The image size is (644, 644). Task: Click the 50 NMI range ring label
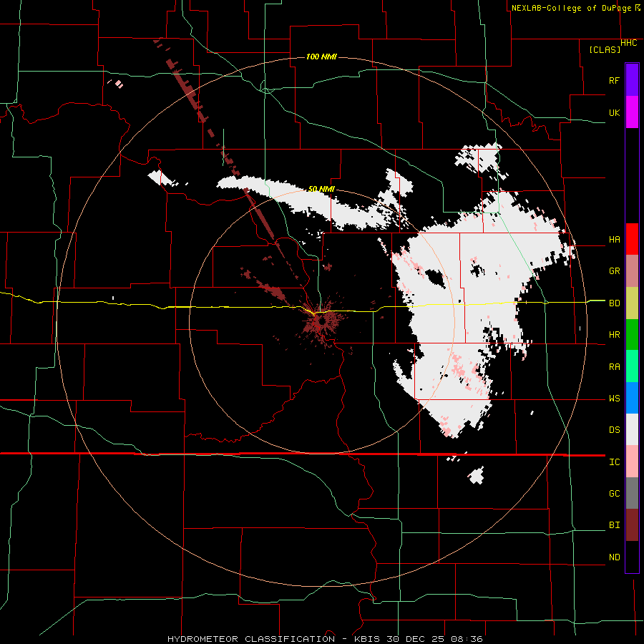tap(321, 189)
